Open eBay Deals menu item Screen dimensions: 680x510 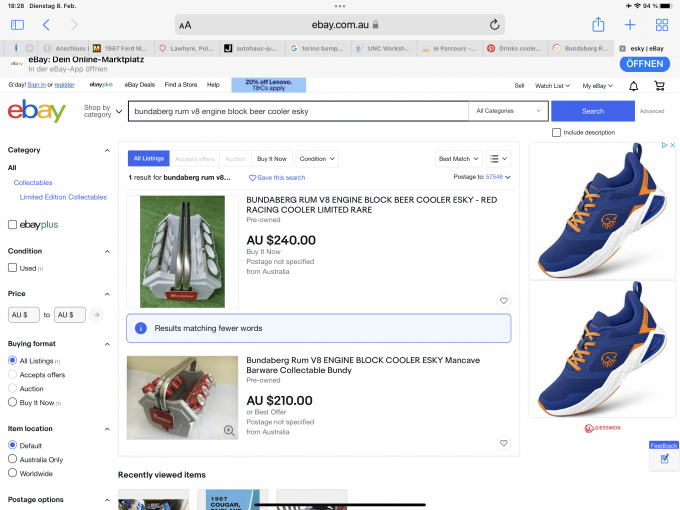pos(140,85)
